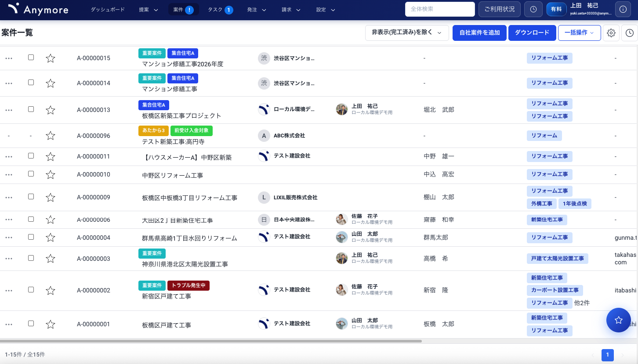Open the row actions menu for A-00000015

coord(9,58)
